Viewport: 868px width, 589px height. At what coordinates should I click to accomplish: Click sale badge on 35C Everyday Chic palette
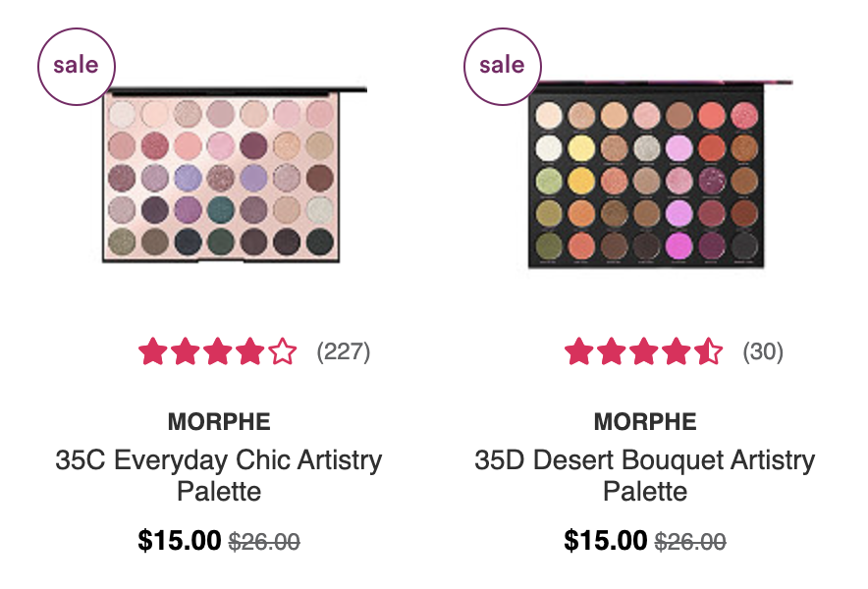tap(77, 67)
